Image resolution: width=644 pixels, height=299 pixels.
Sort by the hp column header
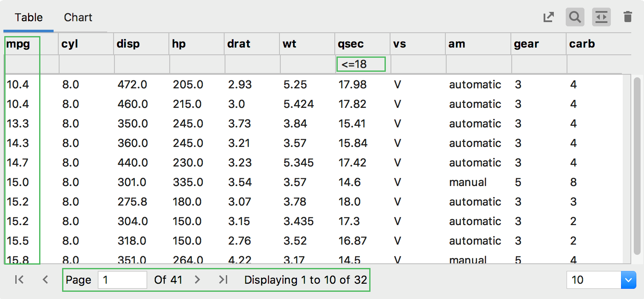(179, 44)
